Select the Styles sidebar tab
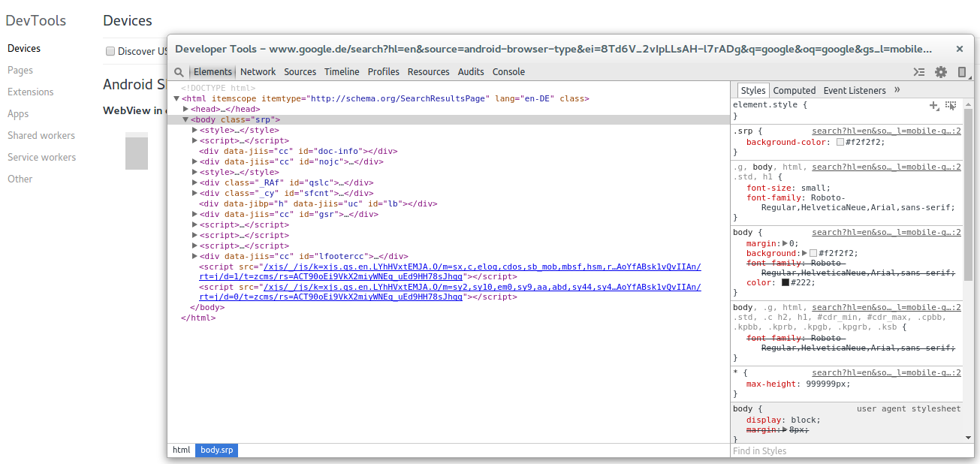The width and height of the screenshot is (980, 464). pos(753,90)
